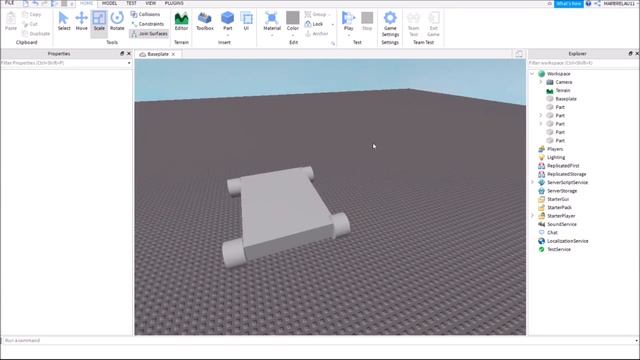
Task: Open the help question mark icon
Action: 588,3
